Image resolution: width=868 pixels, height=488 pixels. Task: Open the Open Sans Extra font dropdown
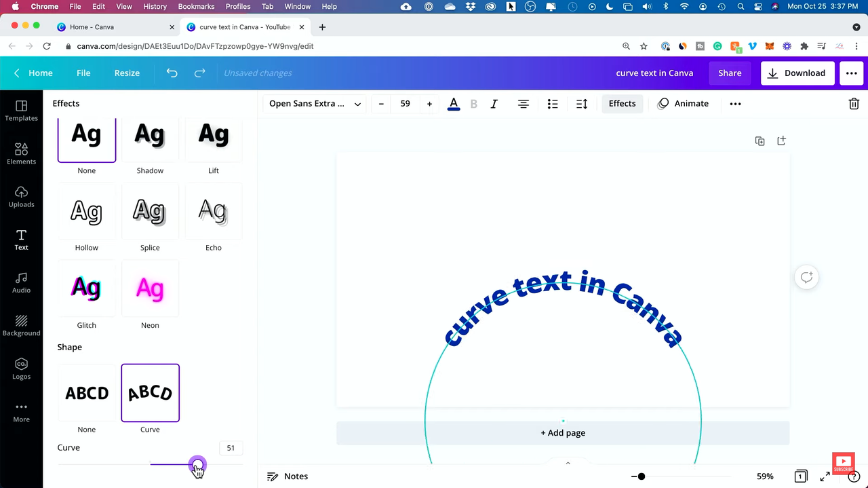(x=315, y=104)
